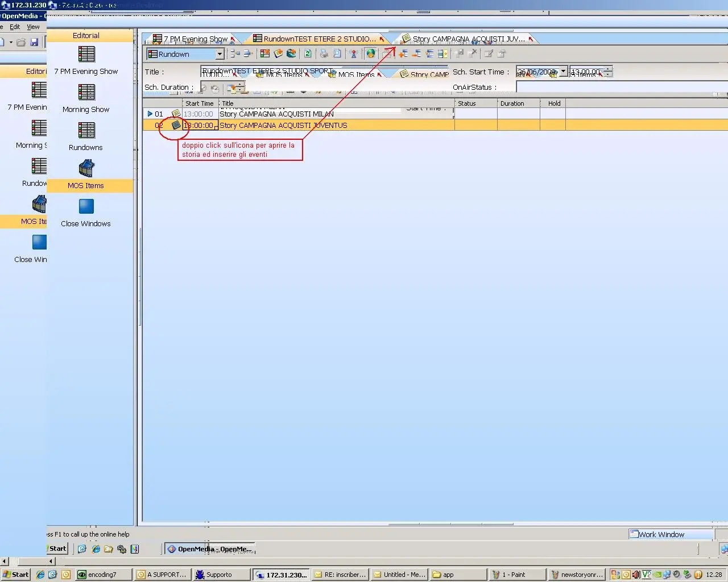The image size is (728, 582).
Task: Click the Duration column header
Action: 512,103
